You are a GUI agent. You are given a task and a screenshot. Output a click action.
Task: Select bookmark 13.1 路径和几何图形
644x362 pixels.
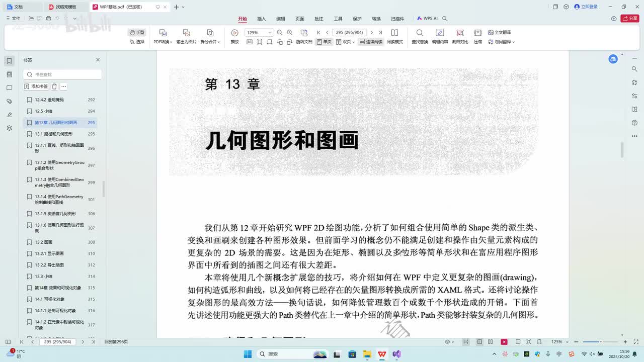click(x=60, y=134)
